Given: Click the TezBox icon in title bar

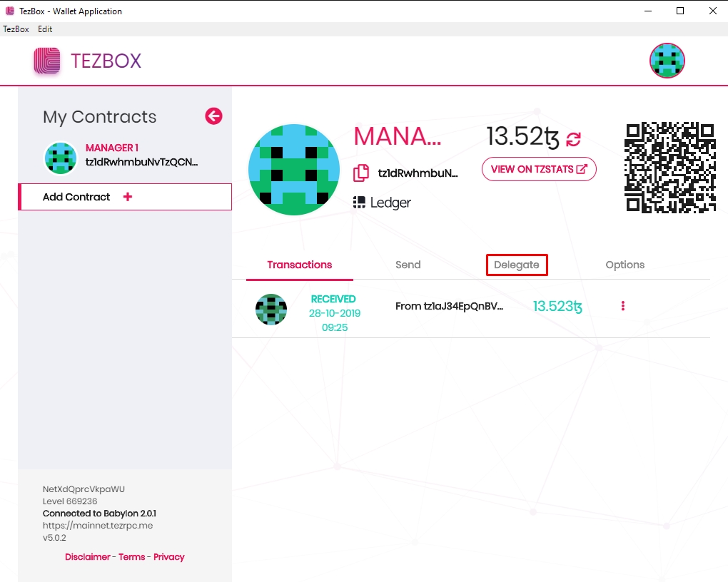Looking at the screenshot, I should click(10, 11).
